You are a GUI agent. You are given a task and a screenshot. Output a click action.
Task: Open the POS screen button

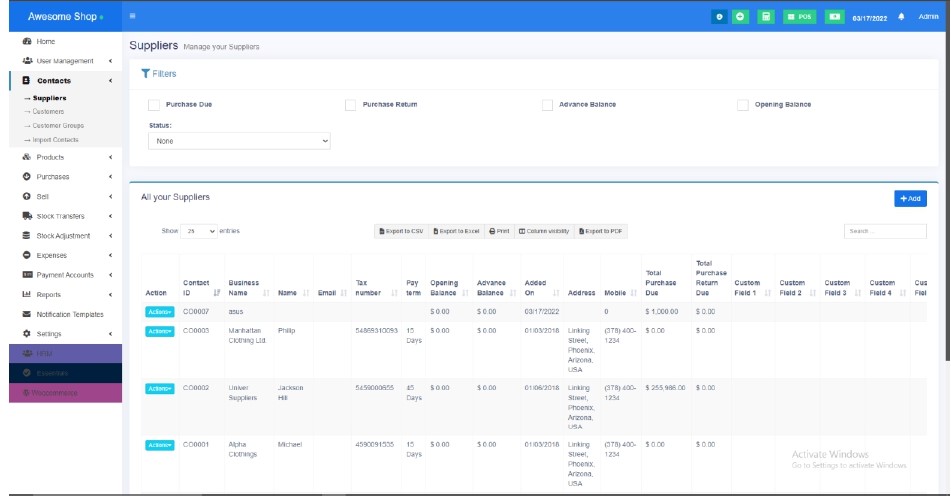(800, 17)
